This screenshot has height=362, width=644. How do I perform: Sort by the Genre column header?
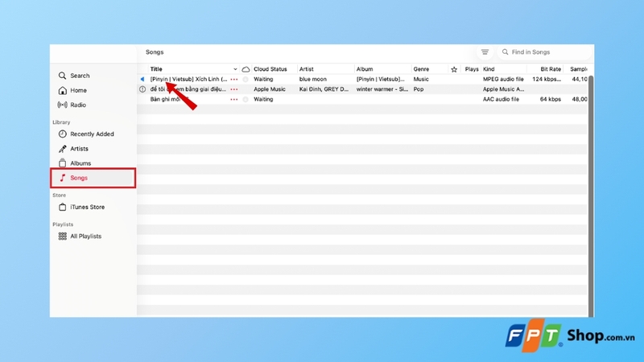[x=421, y=69]
